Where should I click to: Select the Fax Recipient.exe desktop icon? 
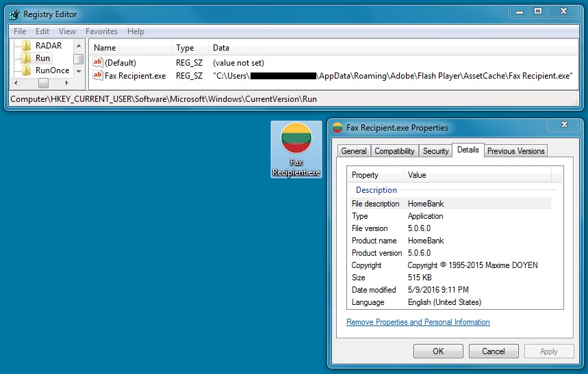point(296,149)
